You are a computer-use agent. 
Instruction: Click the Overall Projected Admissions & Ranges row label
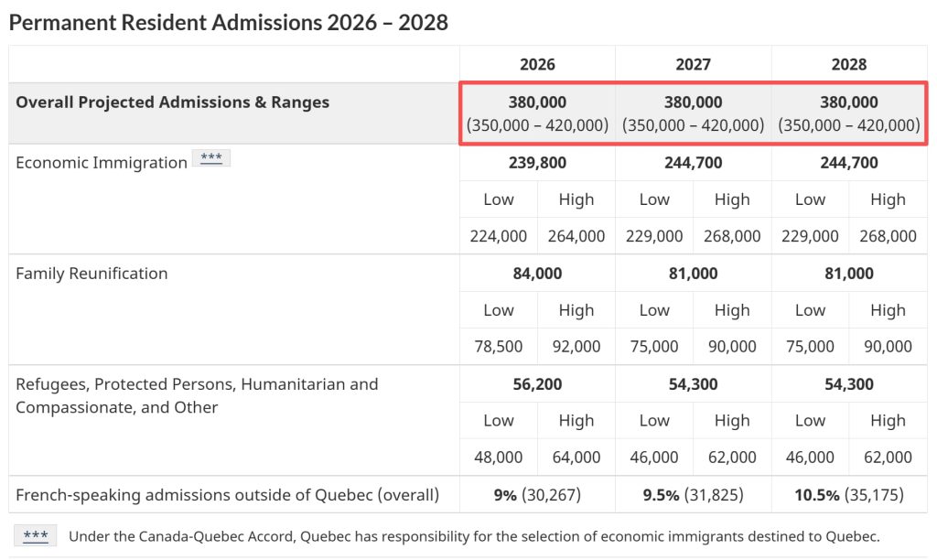[x=172, y=102]
